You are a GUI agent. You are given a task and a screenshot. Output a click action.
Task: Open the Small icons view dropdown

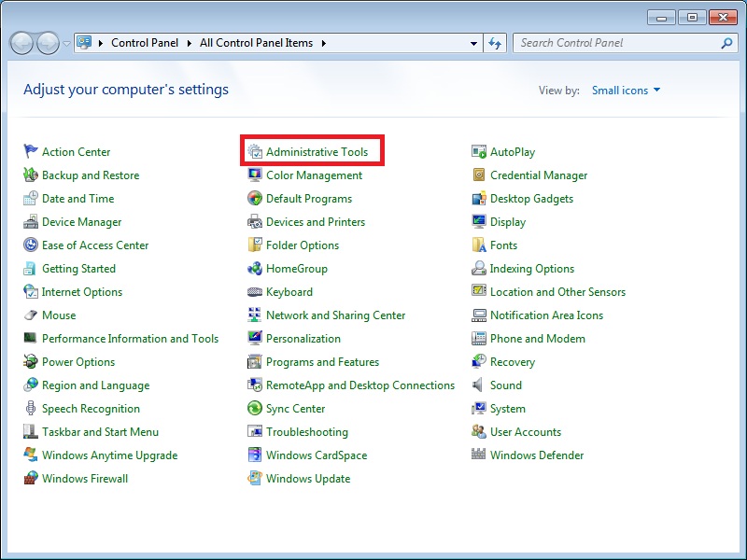[626, 90]
